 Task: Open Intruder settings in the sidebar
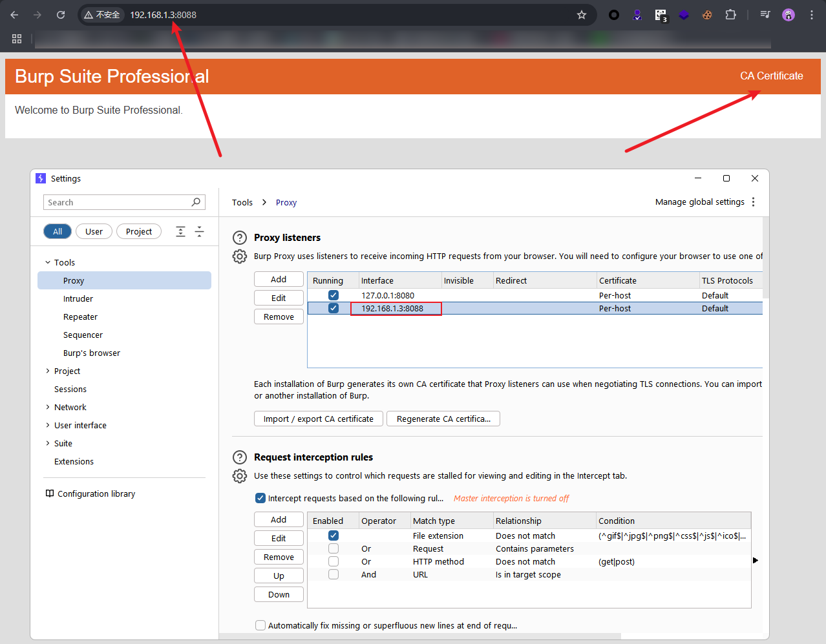78,299
